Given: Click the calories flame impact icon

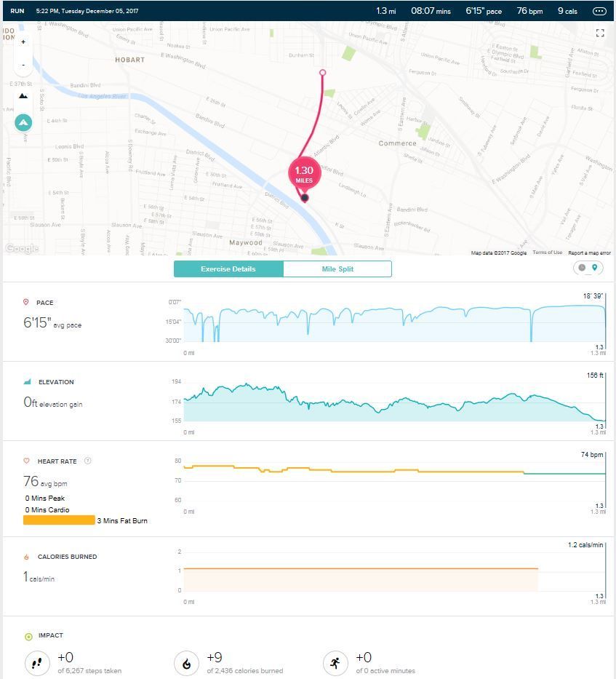Looking at the screenshot, I should click(x=187, y=663).
